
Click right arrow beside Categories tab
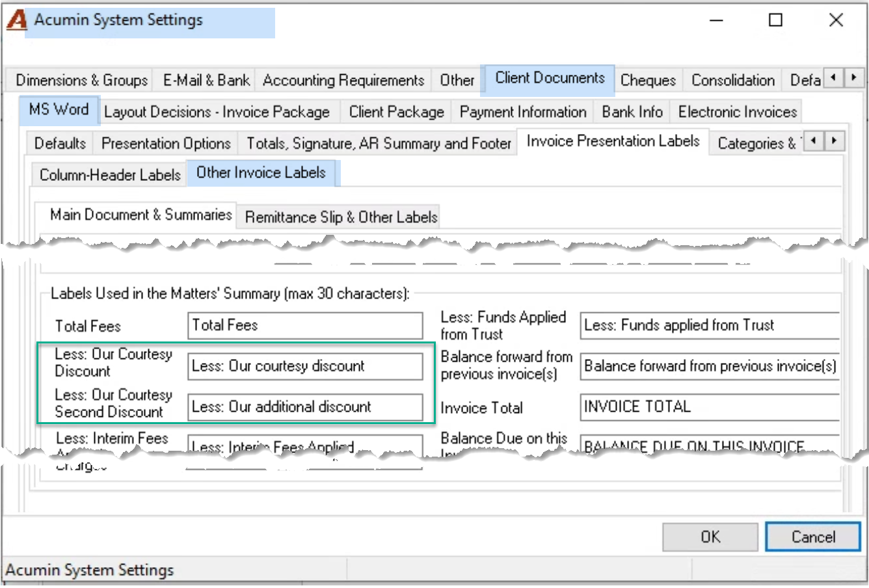pos(835,141)
